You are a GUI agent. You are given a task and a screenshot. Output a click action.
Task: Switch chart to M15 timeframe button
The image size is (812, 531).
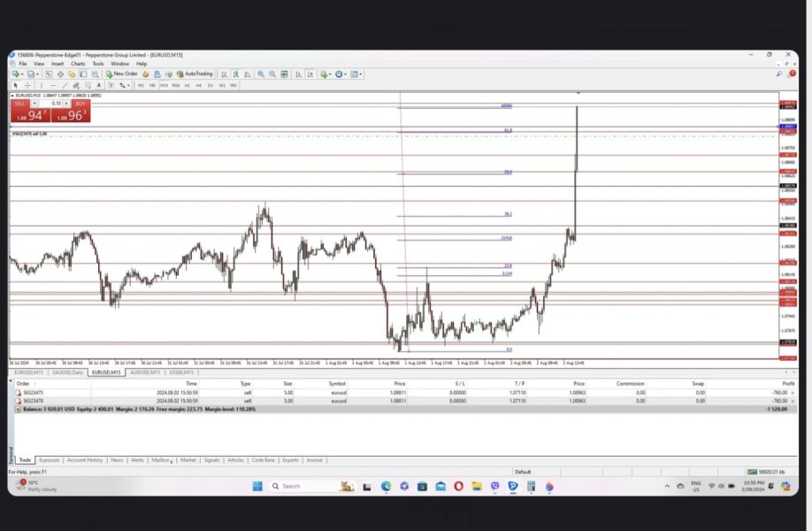point(164,86)
